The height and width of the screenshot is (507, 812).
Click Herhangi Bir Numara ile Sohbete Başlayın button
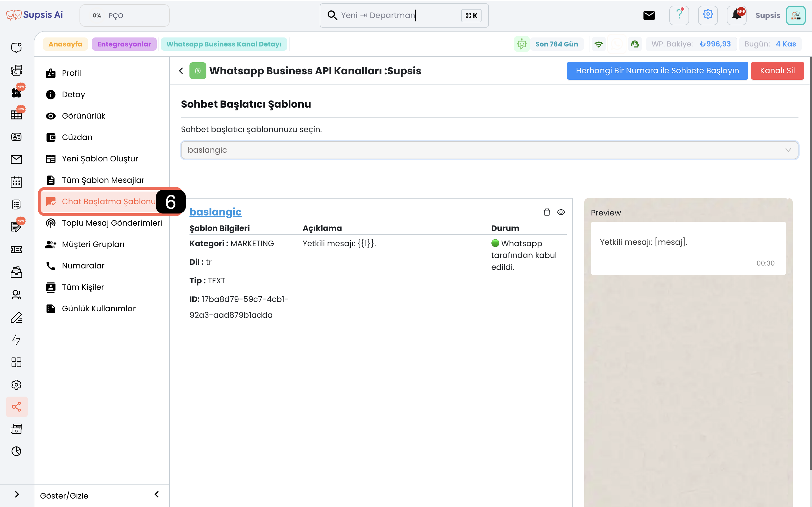tap(657, 71)
